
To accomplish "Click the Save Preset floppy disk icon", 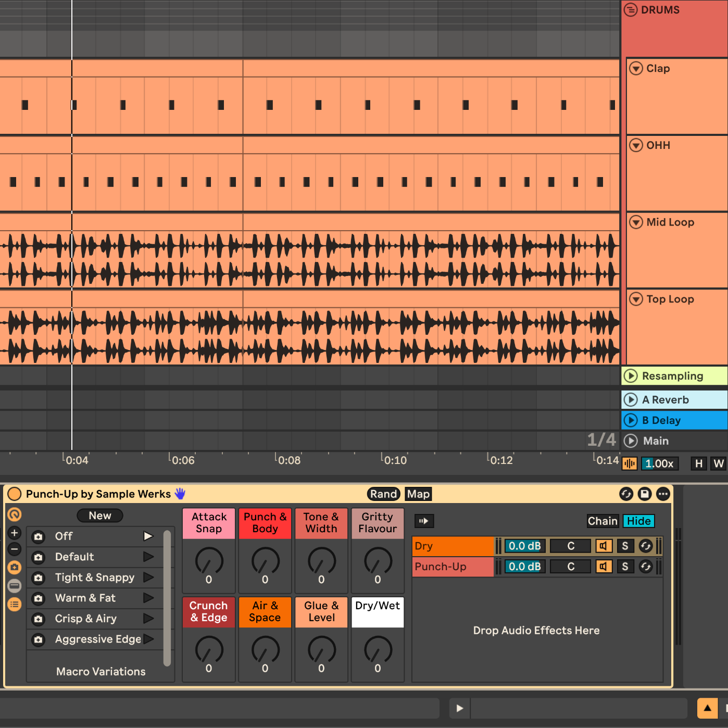I will click(x=645, y=494).
